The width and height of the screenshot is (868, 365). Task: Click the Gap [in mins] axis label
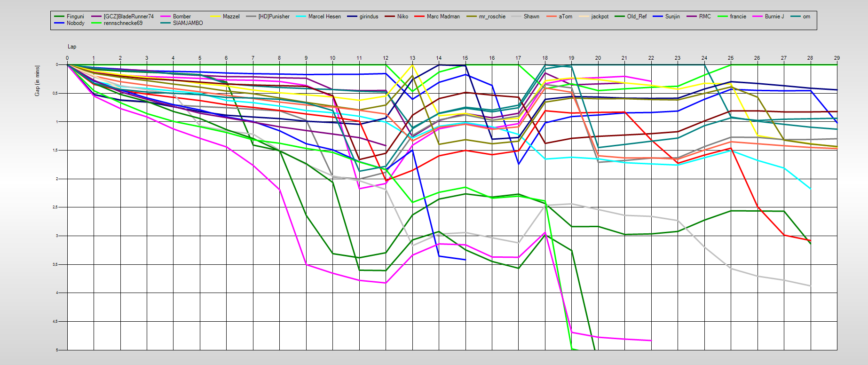37,81
